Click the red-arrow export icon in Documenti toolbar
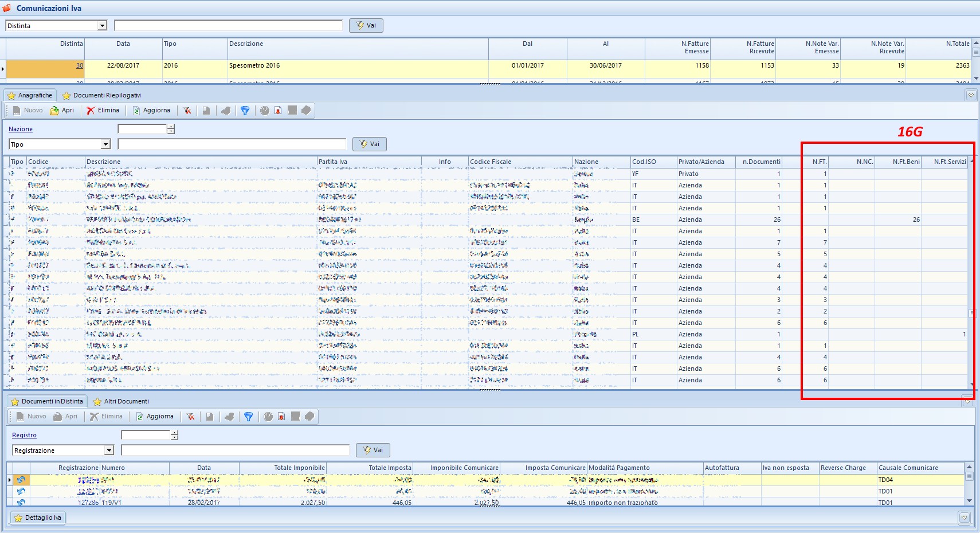980x533 pixels. point(281,417)
